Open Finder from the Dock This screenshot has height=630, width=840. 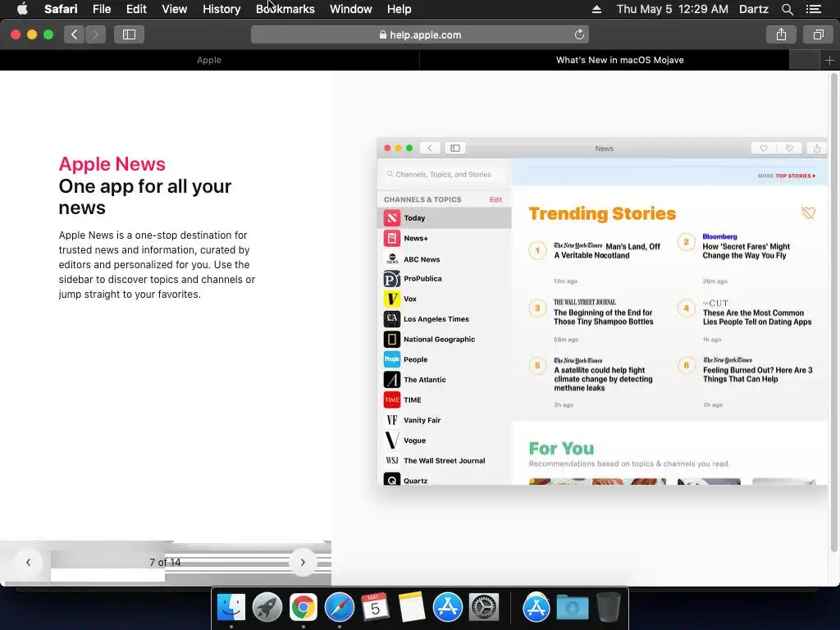231,608
